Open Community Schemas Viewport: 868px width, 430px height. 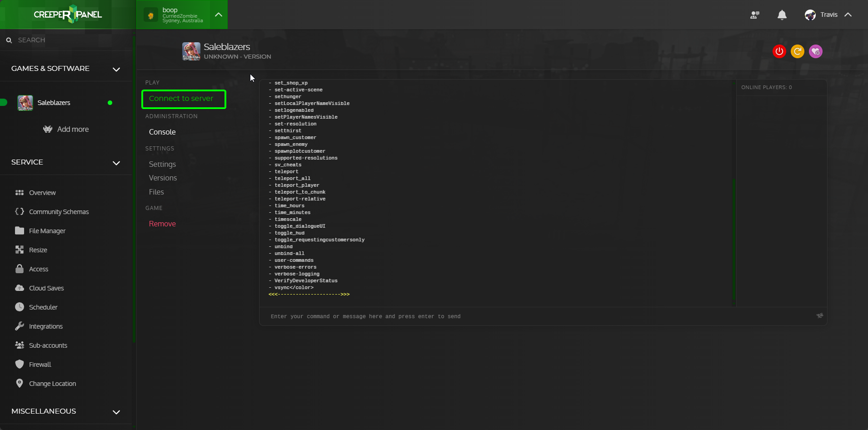[59, 212]
